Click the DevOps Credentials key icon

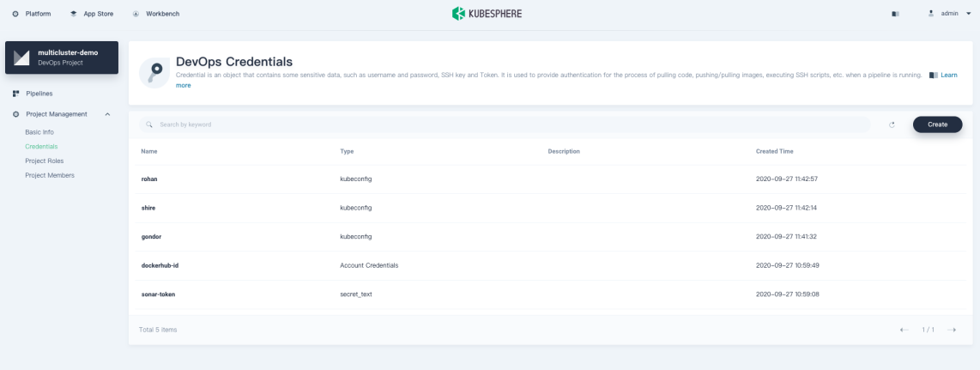pos(154,73)
